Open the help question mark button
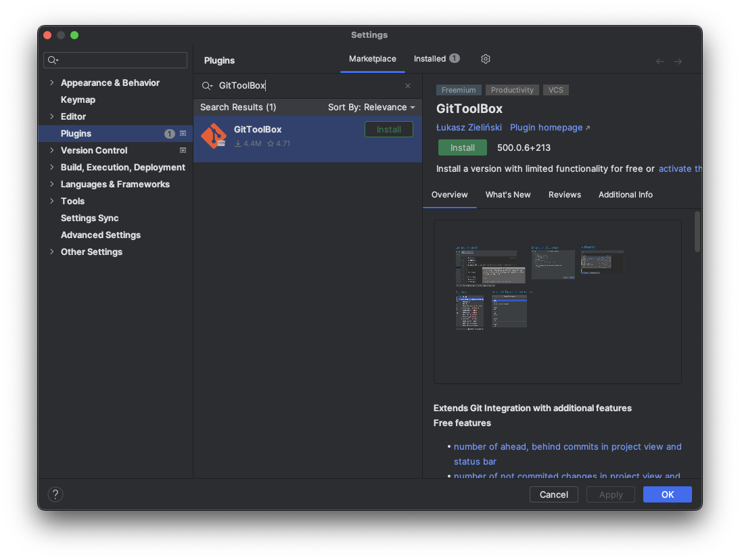The width and height of the screenshot is (740, 560). click(x=55, y=494)
